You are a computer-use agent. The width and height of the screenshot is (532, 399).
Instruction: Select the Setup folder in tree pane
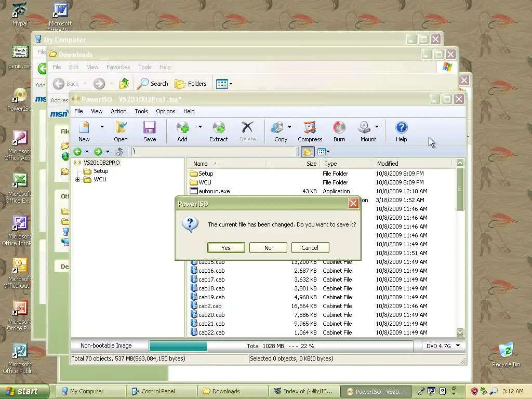101,171
